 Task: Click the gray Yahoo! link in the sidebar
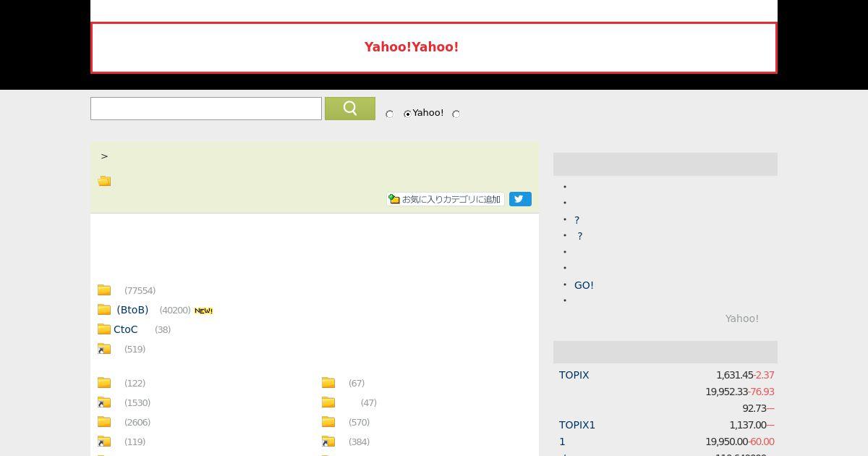(x=742, y=318)
